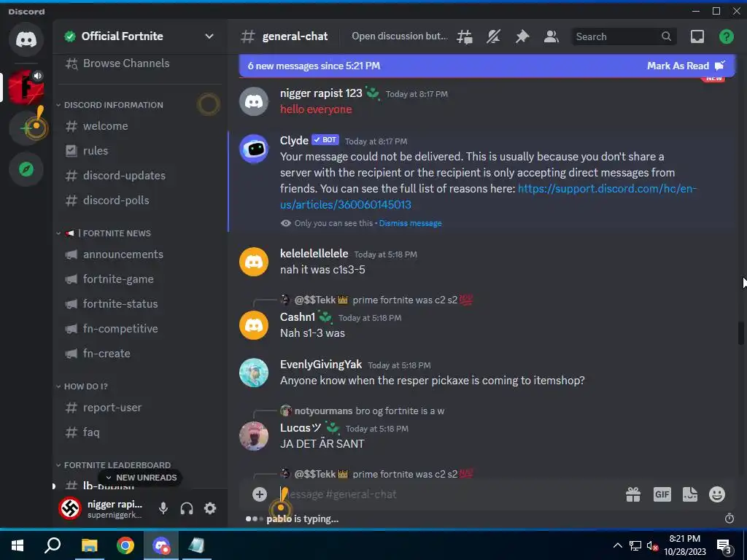Click the chat scrollbar thumb
This screenshot has height=560, width=747.
(741, 332)
